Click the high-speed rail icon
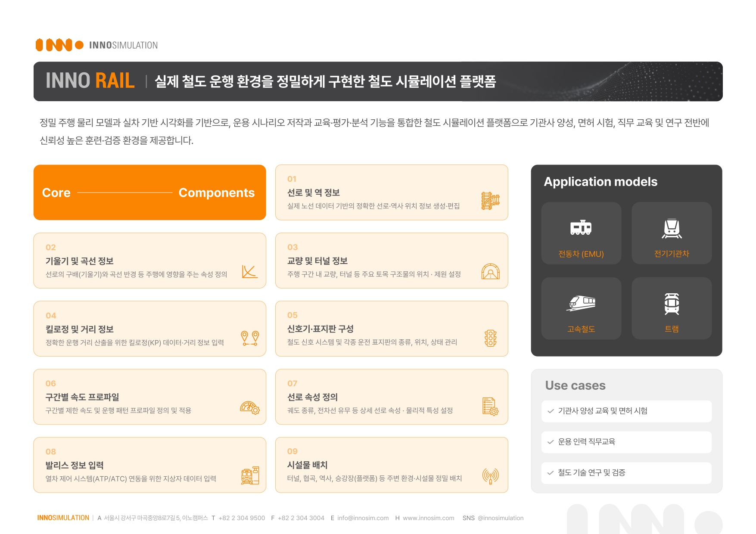This screenshot has width=756, height=534. click(x=581, y=303)
